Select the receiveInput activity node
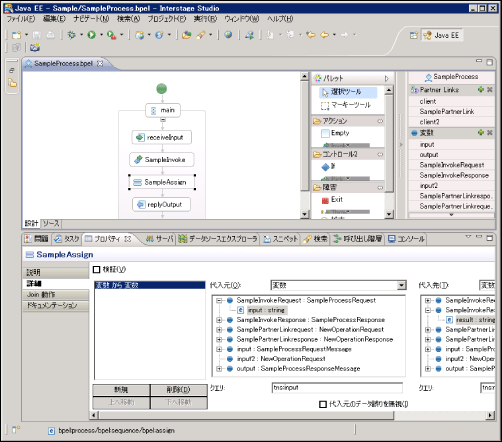 click(x=162, y=137)
